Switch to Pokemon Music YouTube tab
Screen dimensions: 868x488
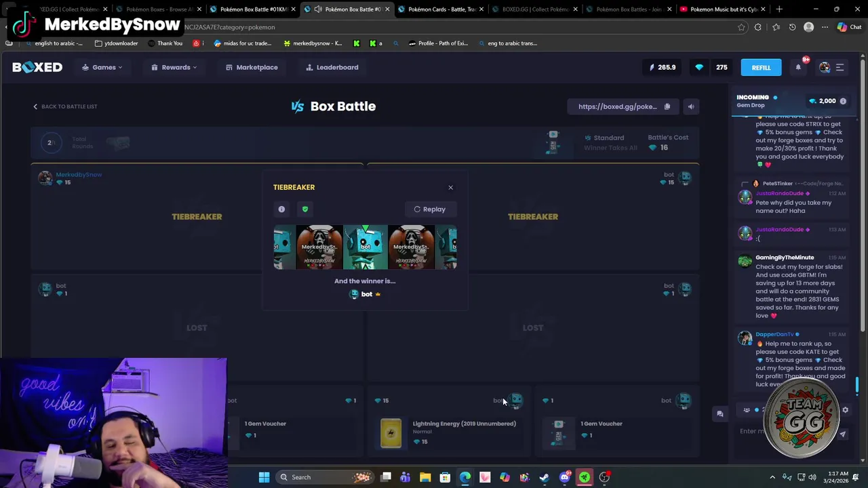[723, 9]
